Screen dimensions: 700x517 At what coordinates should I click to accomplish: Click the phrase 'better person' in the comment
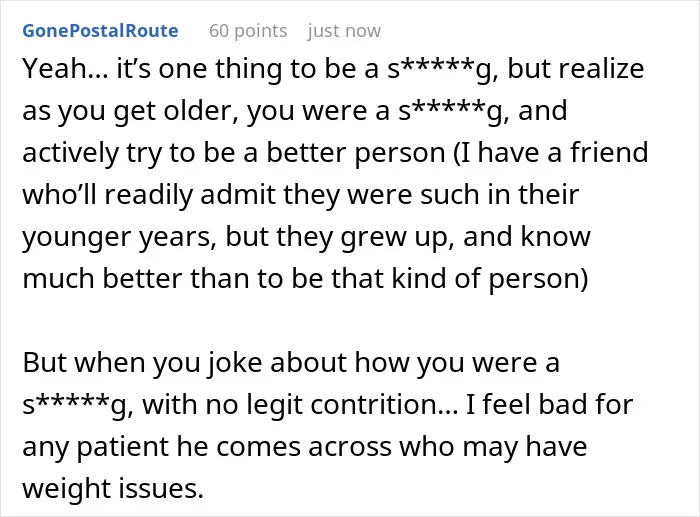[x=356, y=153]
